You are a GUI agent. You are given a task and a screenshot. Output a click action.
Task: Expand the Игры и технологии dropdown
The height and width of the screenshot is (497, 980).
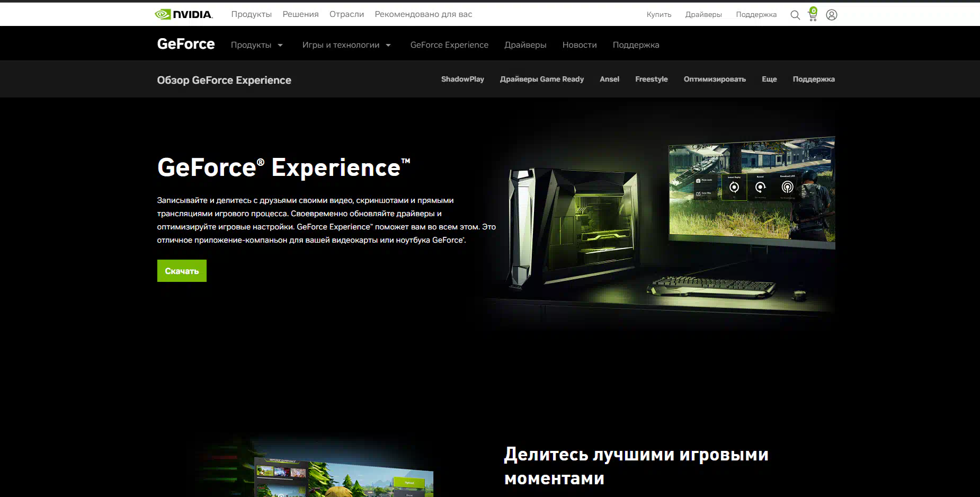pos(346,45)
